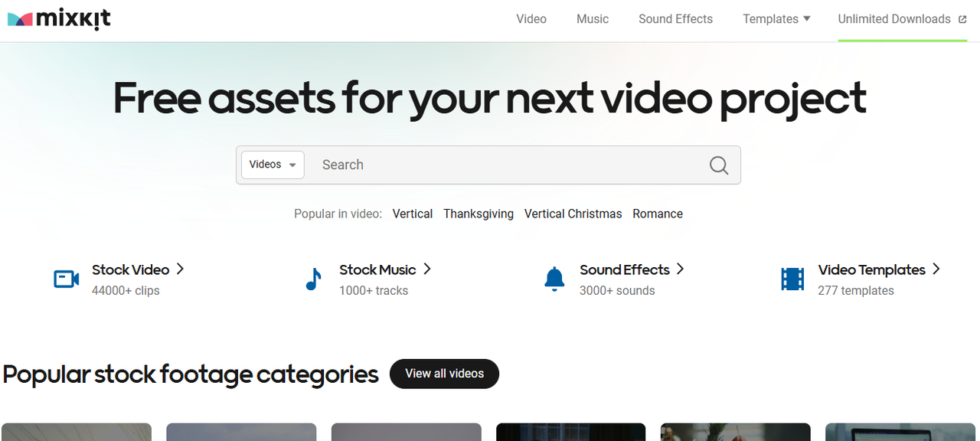The height and width of the screenshot is (441, 980).
Task: Select the Thanksgiving popular search link
Action: 479,214
